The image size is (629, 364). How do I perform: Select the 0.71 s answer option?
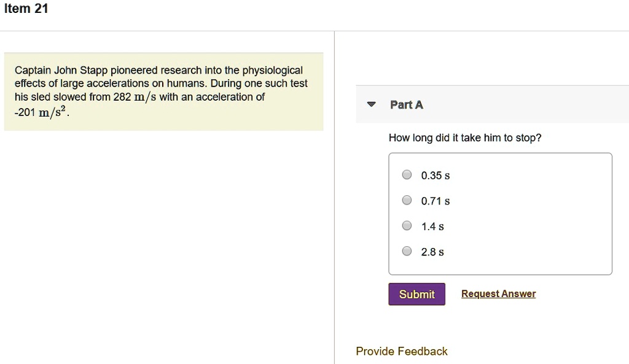[407, 200]
